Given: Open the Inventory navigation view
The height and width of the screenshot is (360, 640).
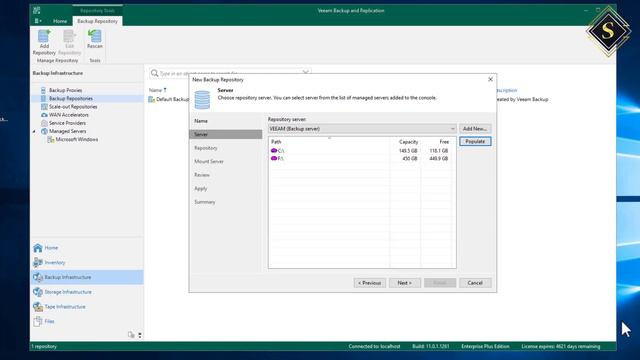Looking at the screenshot, I should click(87, 262).
